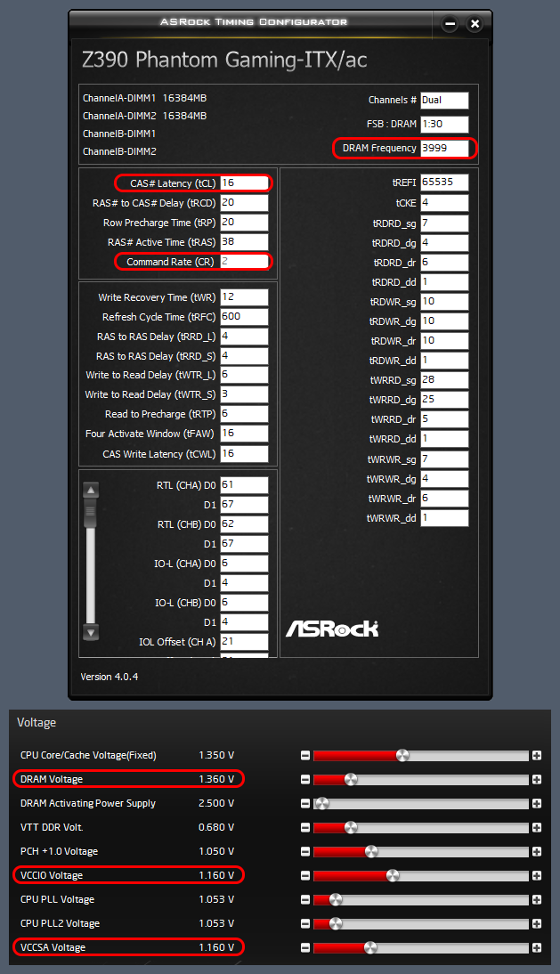560x974 pixels.
Task: Click the DRAM Voltage slider handle
Action: click(351, 780)
